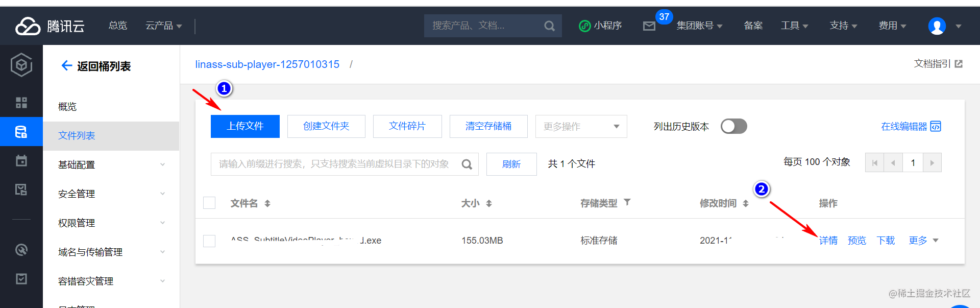Toggle 列出历史版本 switch
980x308 pixels.
pos(733,126)
